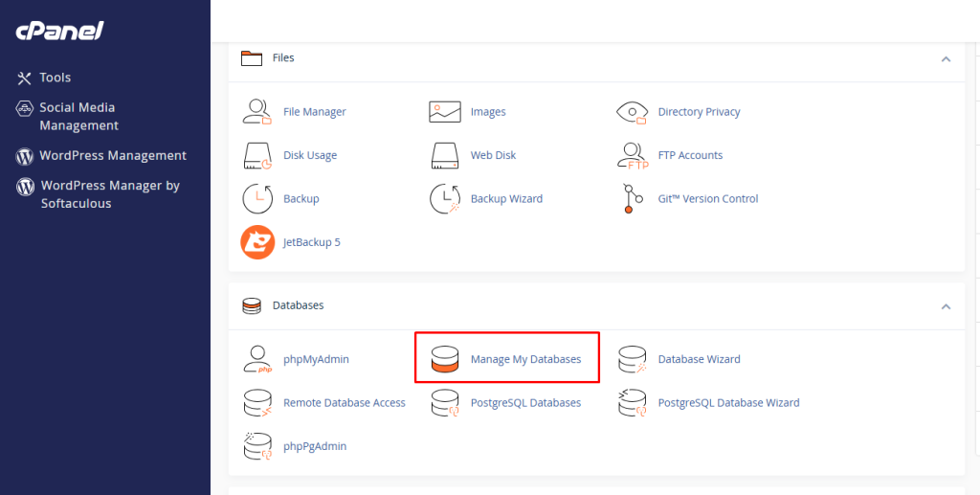Viewport: 980px width, 495px height.
Task: Open the JetBackup 5 icon
Action: pyautogui.click(x=256, y=242)
